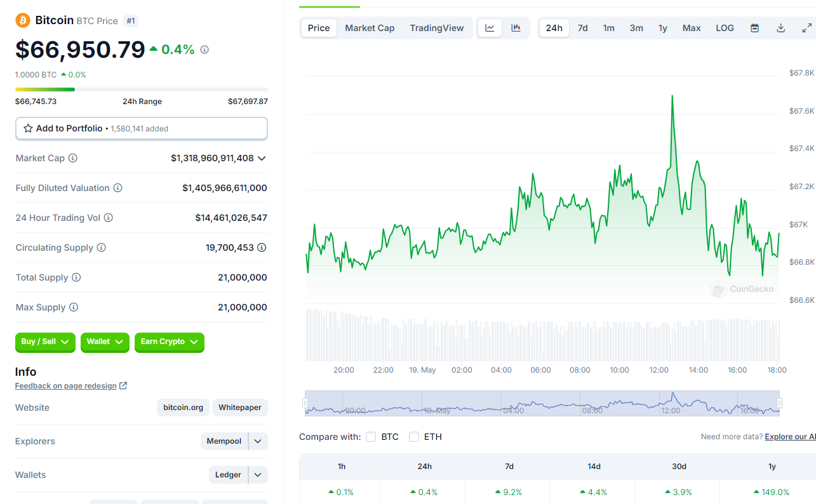Select the line chart view icon
The image size is (816, 504).
(x=490, y=28)
